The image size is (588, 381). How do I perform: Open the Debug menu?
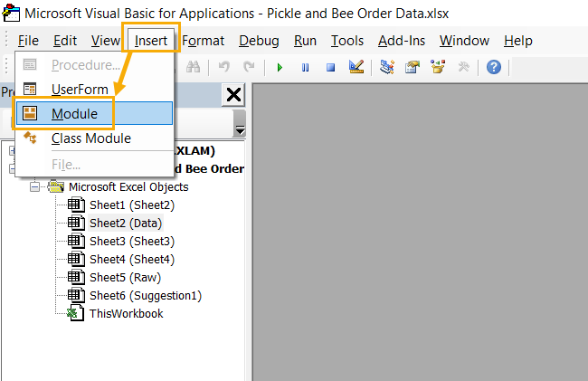(x=259, y=41)
